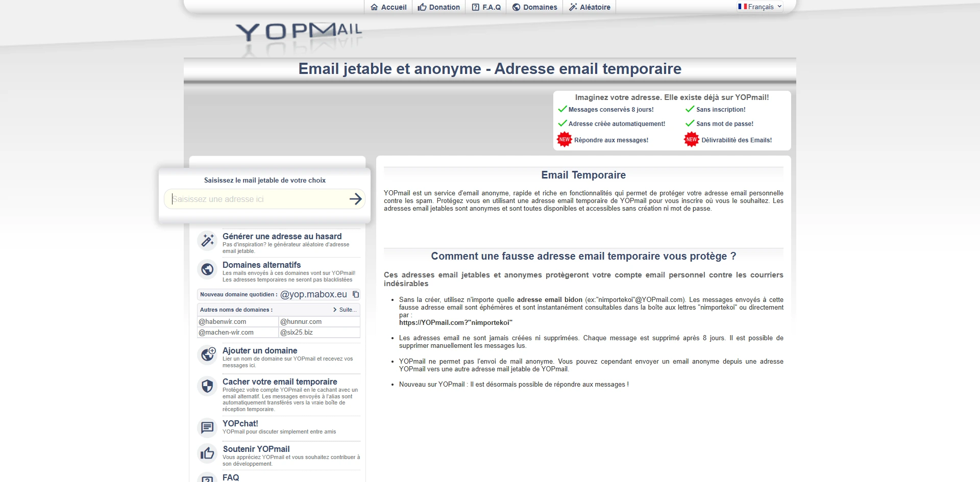The image size is (980, 482).
Task: Open the Soutenir YOPmail link
Action: 256,449
